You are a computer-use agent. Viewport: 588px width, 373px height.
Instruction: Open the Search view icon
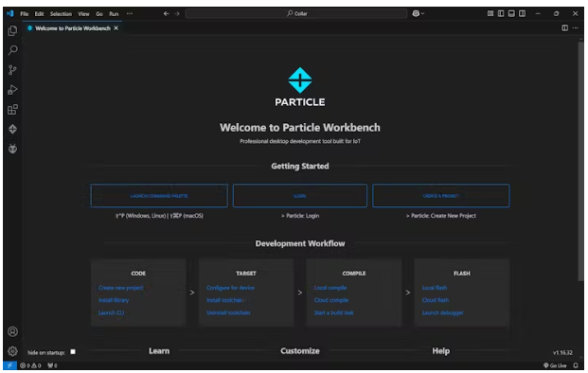12,50
